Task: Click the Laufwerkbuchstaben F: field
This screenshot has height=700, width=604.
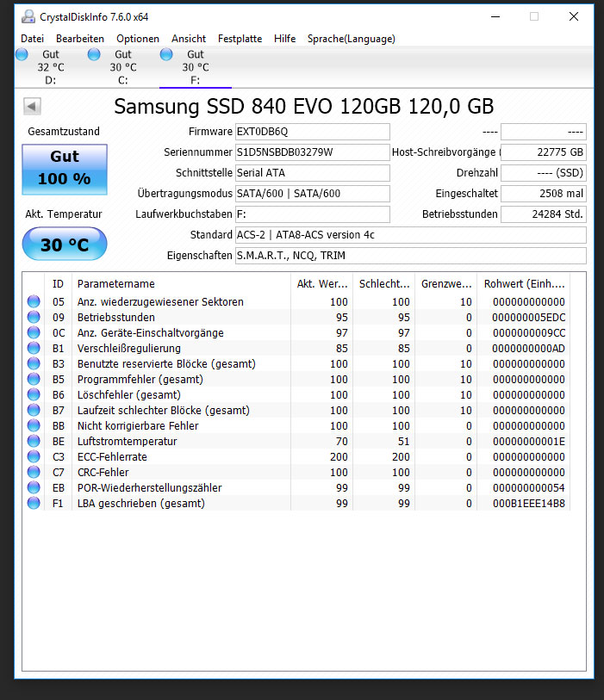Action: coord(312,214)
